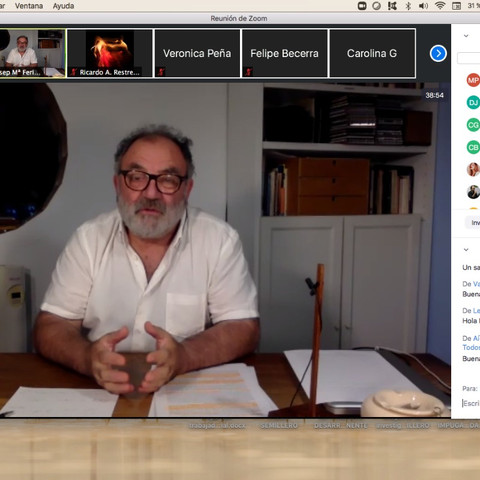Image resolution: width=480 pixels, height=480 pixels.
Task: Click the Inv button under participant list
Action: 473,222
